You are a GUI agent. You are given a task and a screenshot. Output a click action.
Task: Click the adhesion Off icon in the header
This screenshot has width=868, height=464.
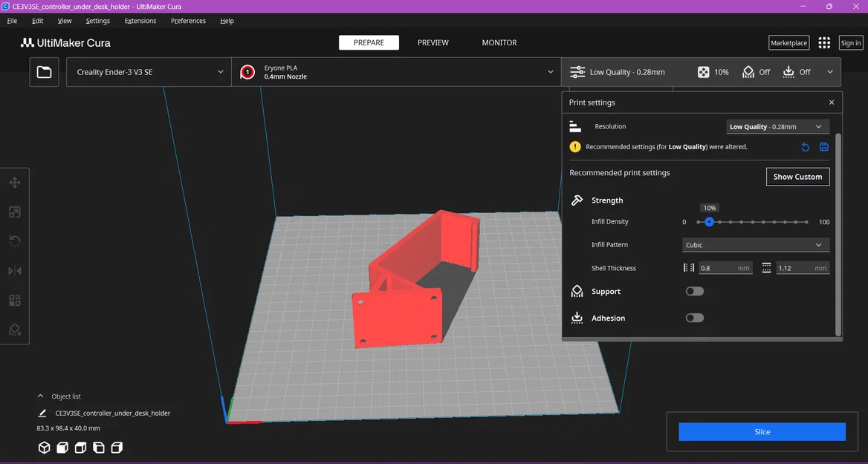[788, 72]
